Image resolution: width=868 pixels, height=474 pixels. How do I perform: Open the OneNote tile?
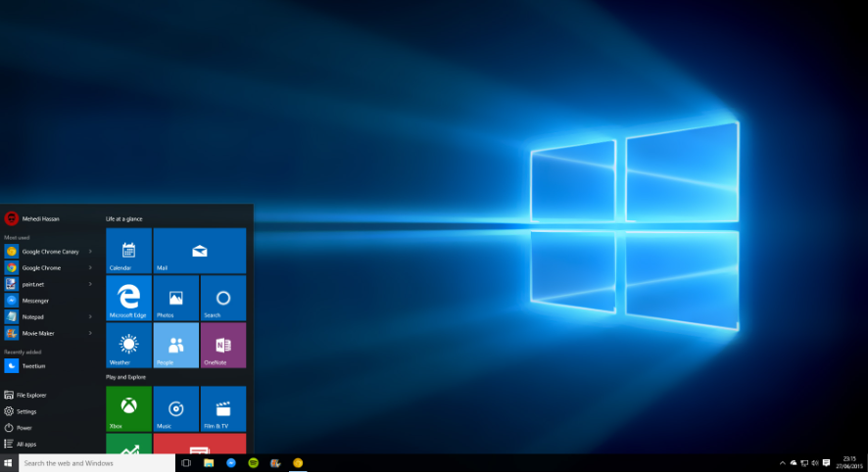222,345
